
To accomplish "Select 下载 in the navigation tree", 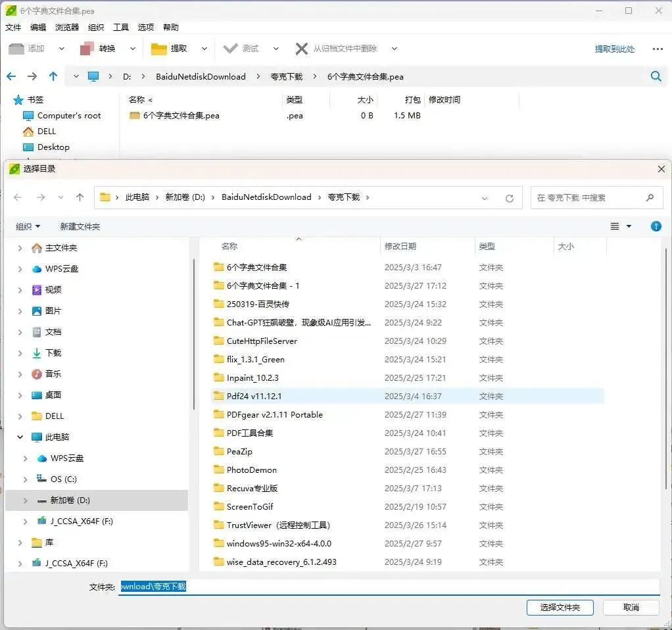I will click(53, 352).
